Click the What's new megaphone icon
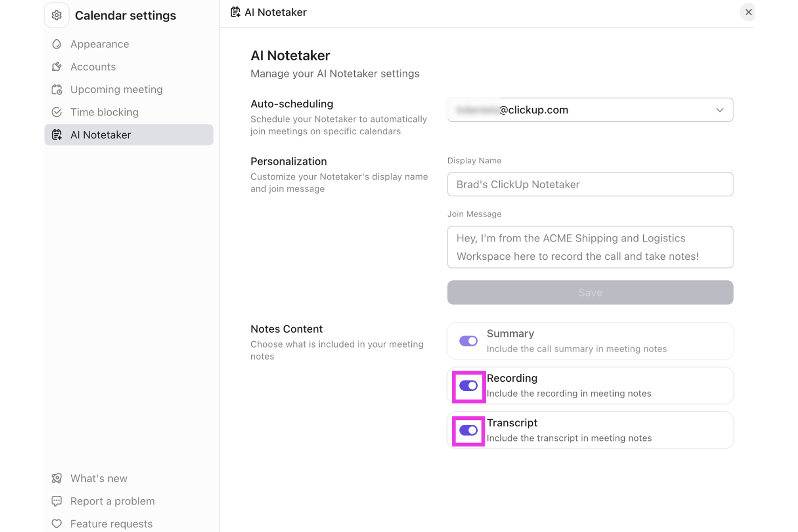Image resolution: width=798 pixels, height=532 pixels. (57, 478)
